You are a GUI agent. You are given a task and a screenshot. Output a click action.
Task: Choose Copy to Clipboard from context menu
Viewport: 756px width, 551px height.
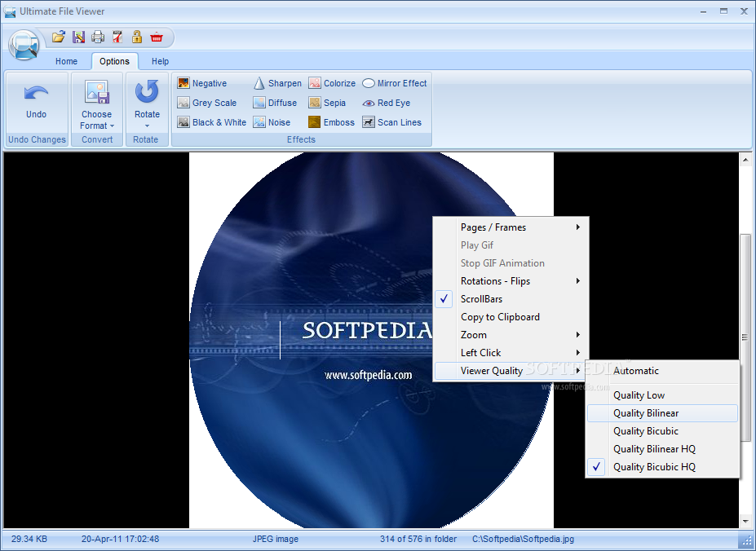click(511, 317)
